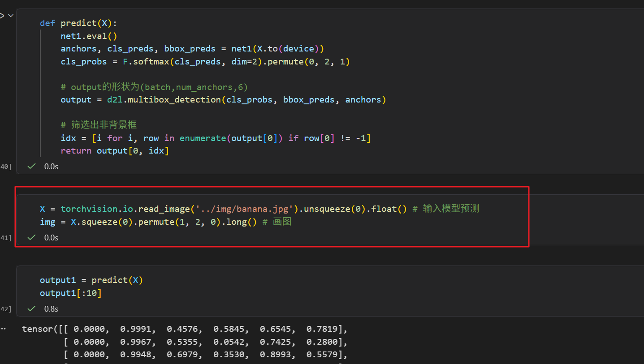Click the green success checkmark of cell 42
The image size is (644, 364).
click(x=31, y=308)
